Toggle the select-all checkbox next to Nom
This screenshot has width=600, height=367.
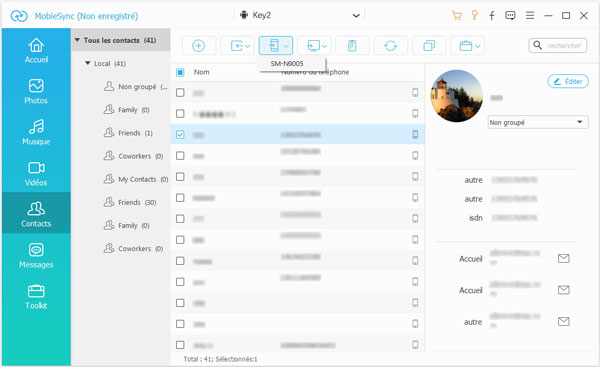point(180,72)
